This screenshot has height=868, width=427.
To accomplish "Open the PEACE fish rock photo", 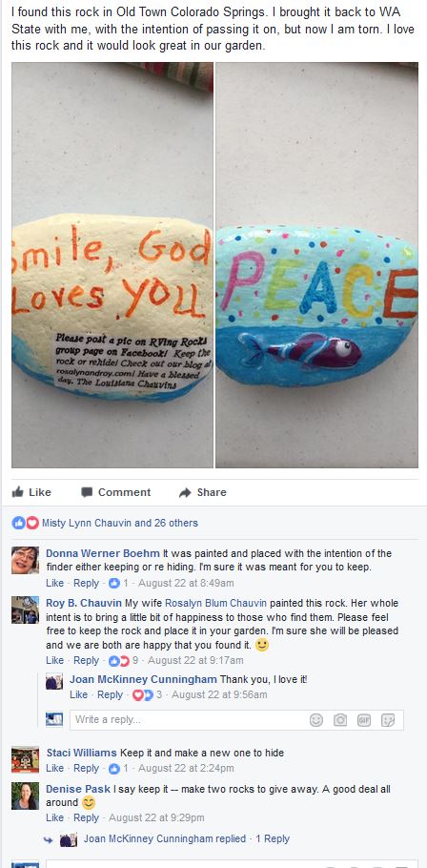I will click(x=317, y=265).
